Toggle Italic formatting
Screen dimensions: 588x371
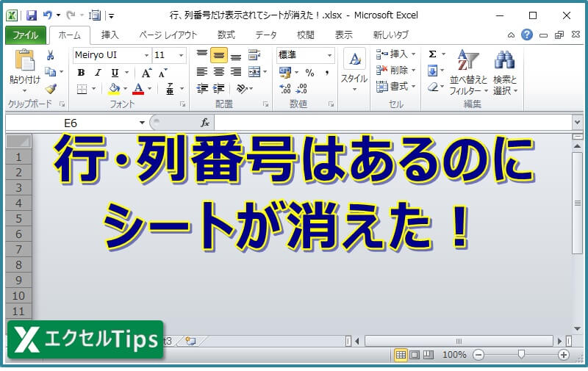click(x=98, y=72)
